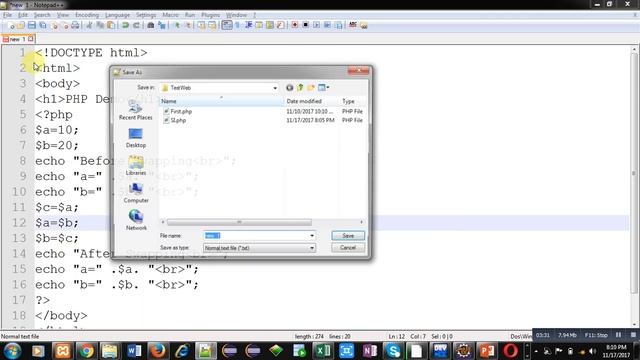This screenshot has height=360, width=640.
Task: Click the Redo toolbar icon
Action: point(136,25)
